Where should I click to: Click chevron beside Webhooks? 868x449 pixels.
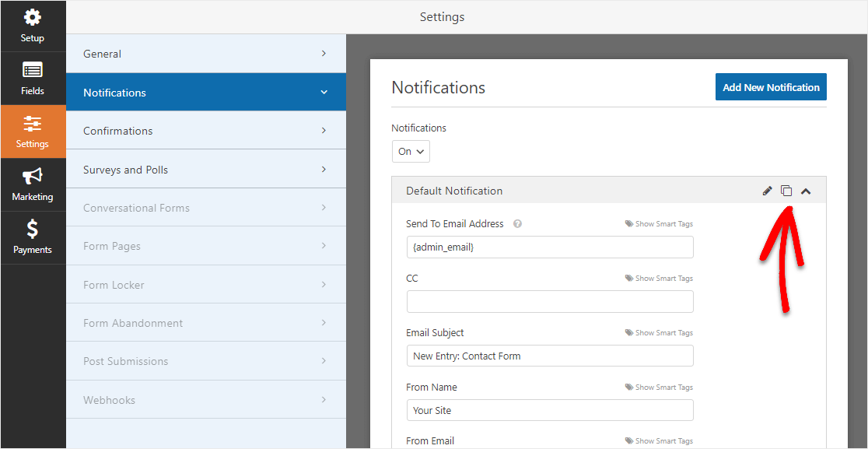tap(324, 400)
